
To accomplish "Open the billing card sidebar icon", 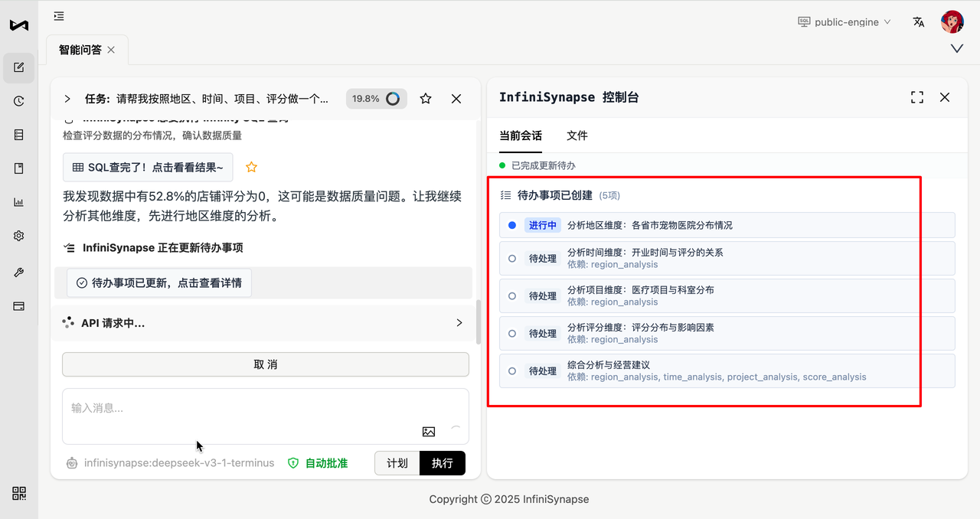I will 19,305.
